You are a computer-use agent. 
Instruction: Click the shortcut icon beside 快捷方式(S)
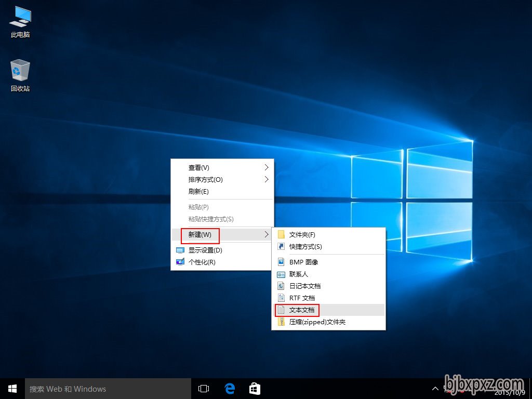281,247
